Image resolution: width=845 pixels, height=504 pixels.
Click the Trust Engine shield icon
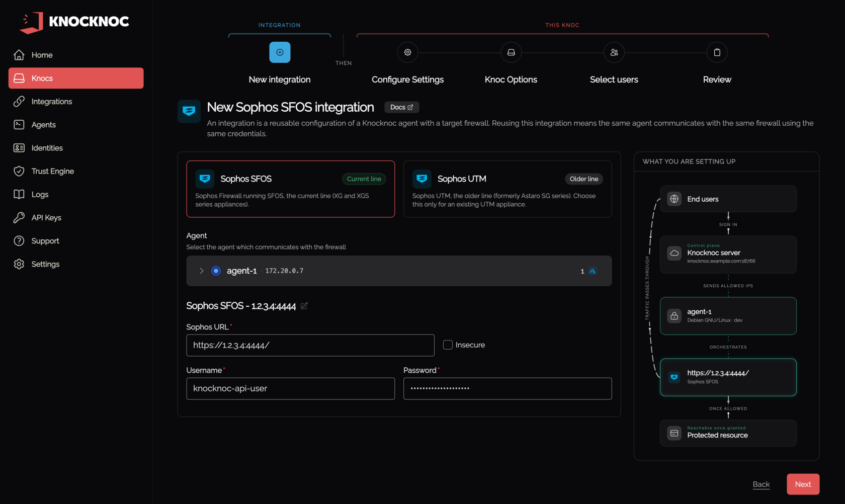tap(19, 171)
